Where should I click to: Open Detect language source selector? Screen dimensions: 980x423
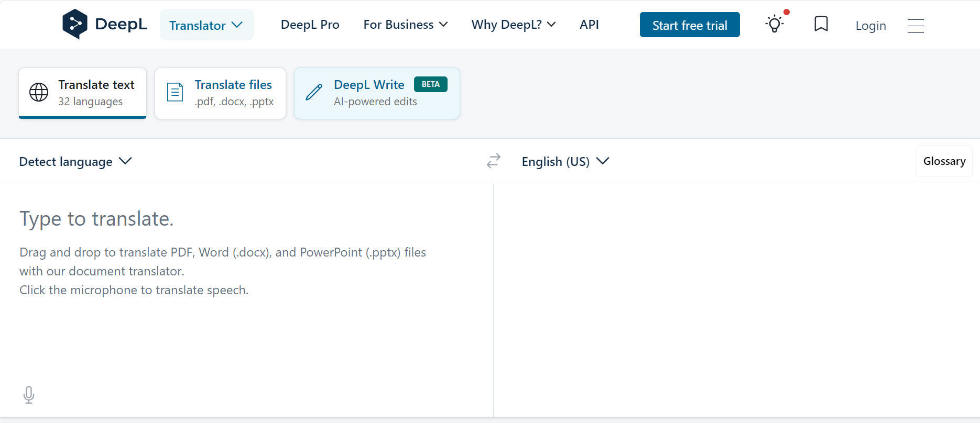click(75, 161)
